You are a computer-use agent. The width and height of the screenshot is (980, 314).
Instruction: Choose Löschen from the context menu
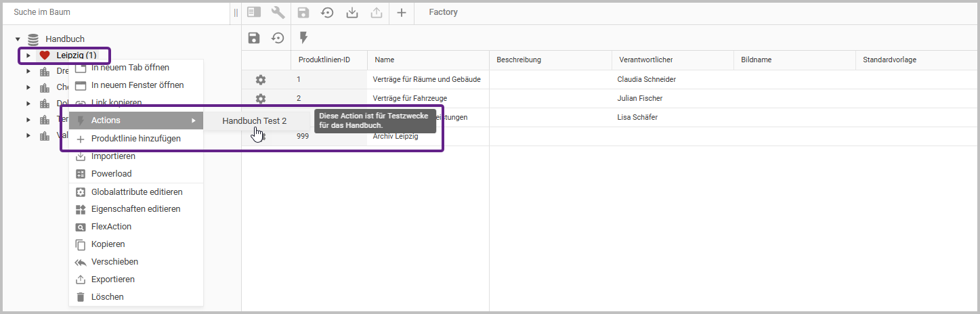(x=107, y=297)
